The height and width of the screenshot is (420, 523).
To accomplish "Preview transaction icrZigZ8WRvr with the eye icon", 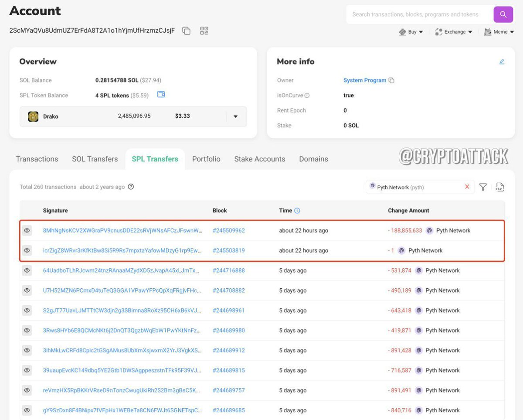I will point(27,250).
